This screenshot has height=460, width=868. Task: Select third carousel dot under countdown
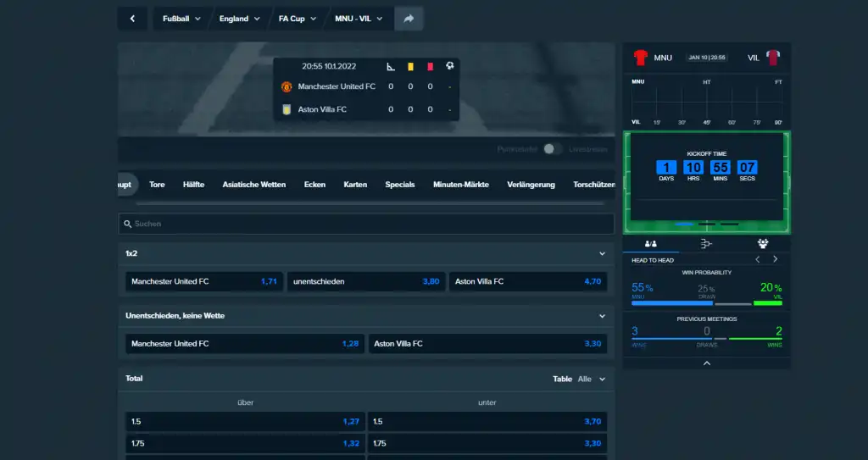pos(730,224)
